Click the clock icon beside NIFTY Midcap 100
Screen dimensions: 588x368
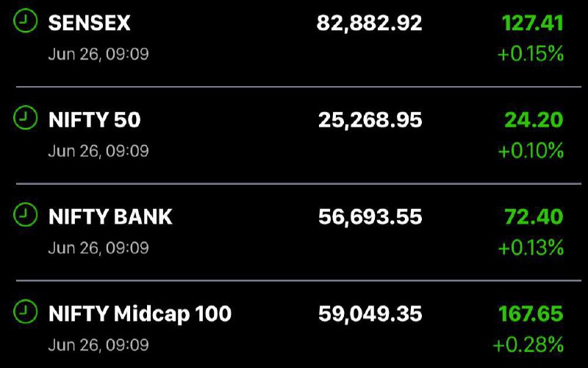click(26, 311)
